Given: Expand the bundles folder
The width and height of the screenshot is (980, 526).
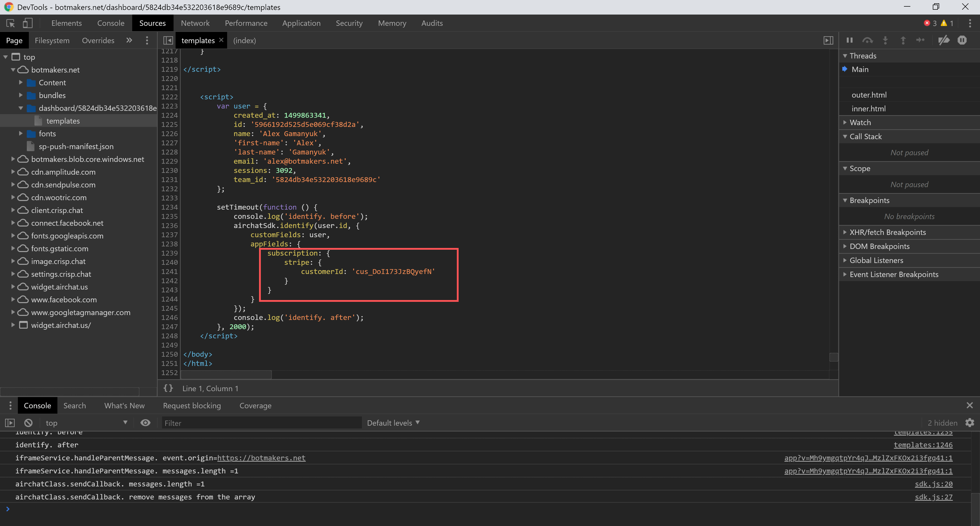Looking at the screenshot, I should coord(20,95).
